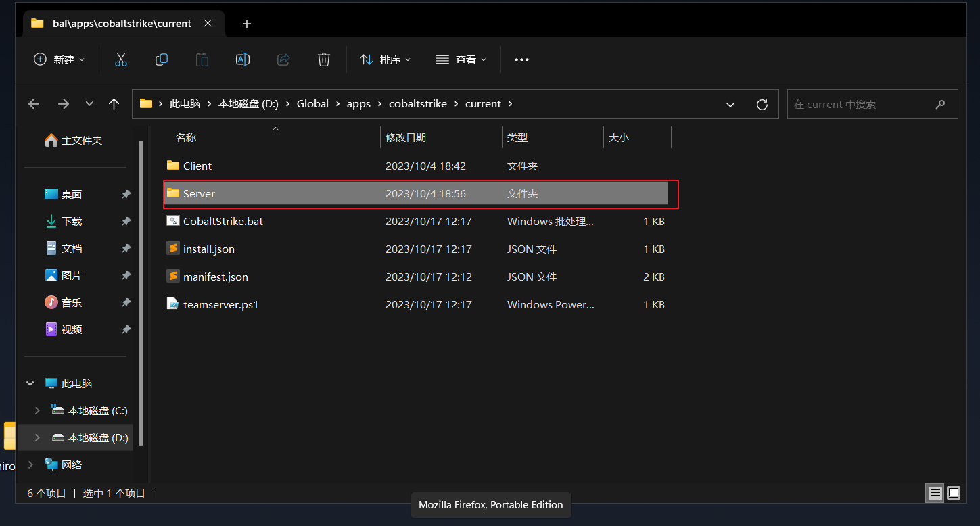Unpin 视频 using its pin icon
Screen dimensions: 980x526
126,329
